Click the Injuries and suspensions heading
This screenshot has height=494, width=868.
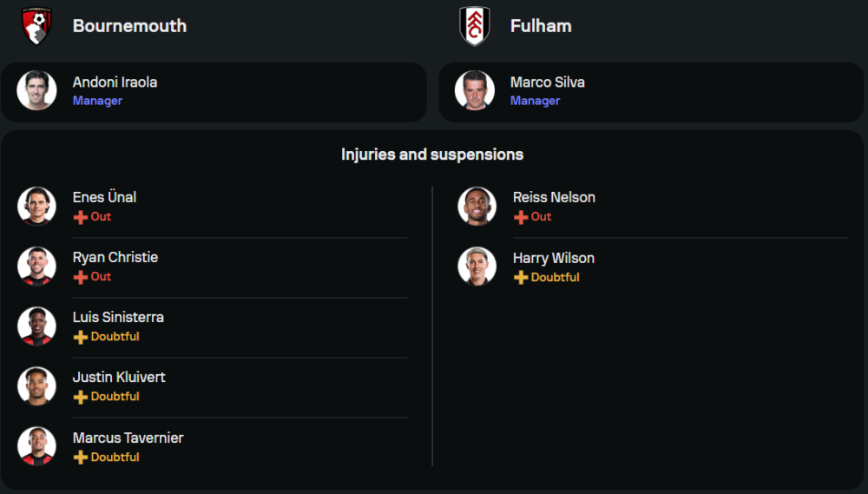pos(432,155)
